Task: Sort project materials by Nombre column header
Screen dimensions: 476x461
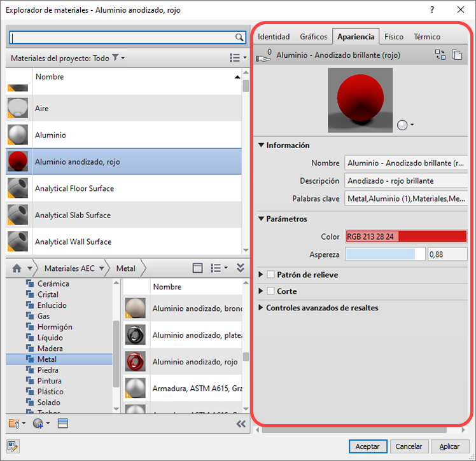Action: click(137, 77)
